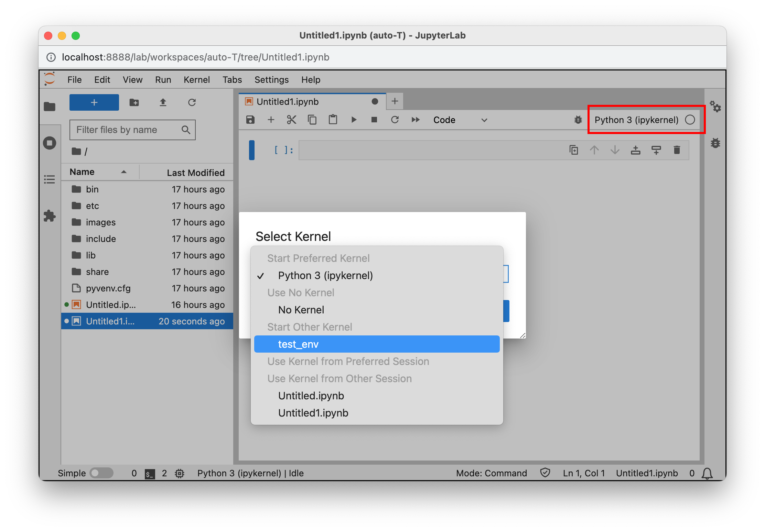The image size is (765, 532).
Task: Click the cut cell scissors icon
Action: coord(291,120)
